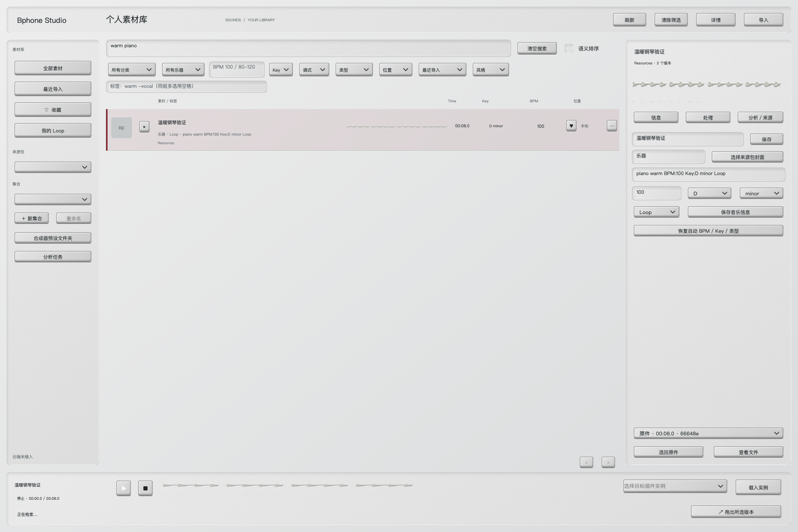
Task: Stop playback with the square stop button
Action: coord(145,488)
